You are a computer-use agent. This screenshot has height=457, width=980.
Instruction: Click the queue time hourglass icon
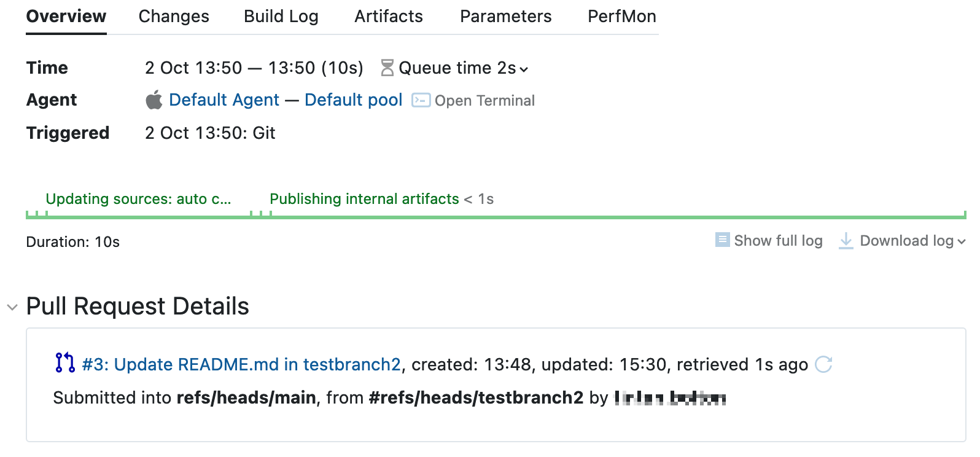386,68
